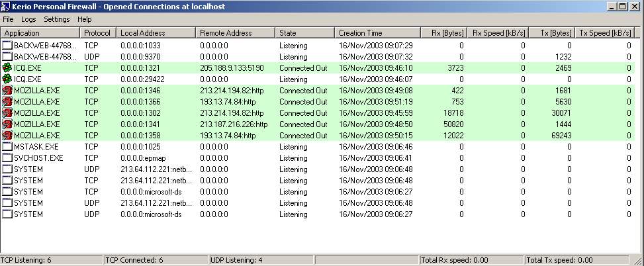Image resolution: width=644 pixels, height=266 pixels.
Task: Click the SYSTEM icon in the UDP microsoft-ds row
Action: coord(7,214)
